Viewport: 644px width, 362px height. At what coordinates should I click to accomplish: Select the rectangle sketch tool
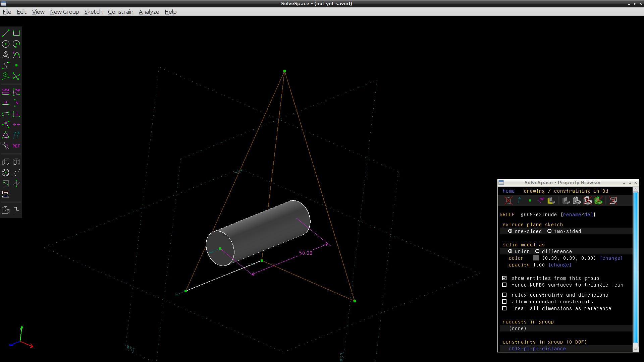(16, 33)
